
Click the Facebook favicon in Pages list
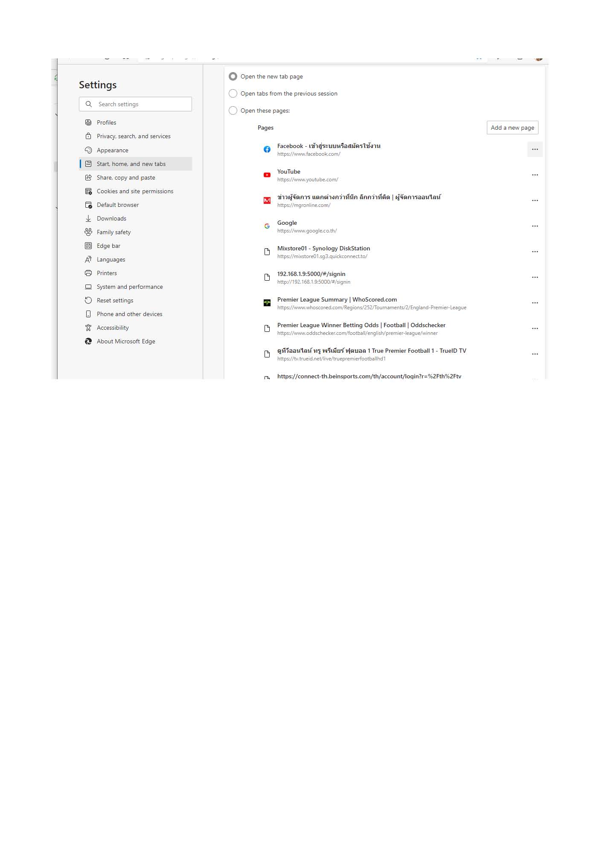pyautogui.click(x=267, y=149)
